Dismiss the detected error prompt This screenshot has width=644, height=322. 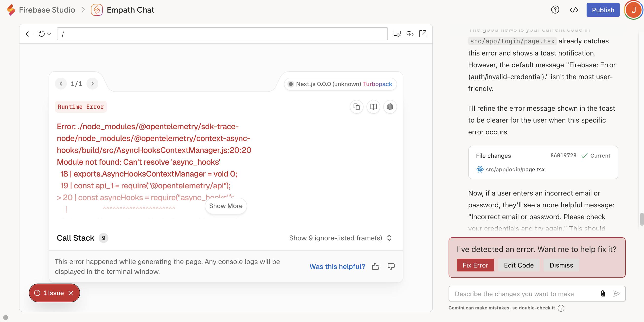tap(561, 265)
